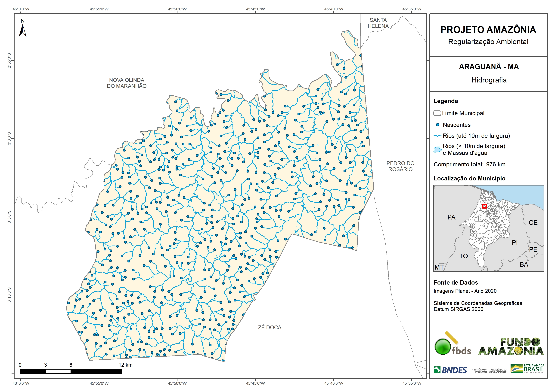Screen dimensions: 555x392
Task: Click the red location marker in inset map
Action: pos(484,206)
